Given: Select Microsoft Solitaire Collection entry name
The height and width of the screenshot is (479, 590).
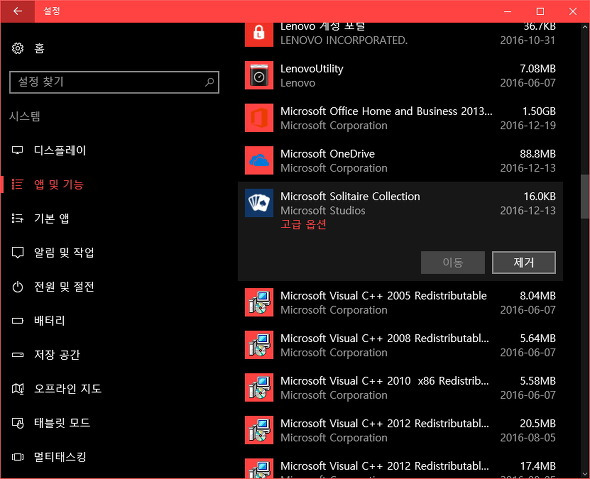Looking at the screenshot, I should tap(350, 196).
